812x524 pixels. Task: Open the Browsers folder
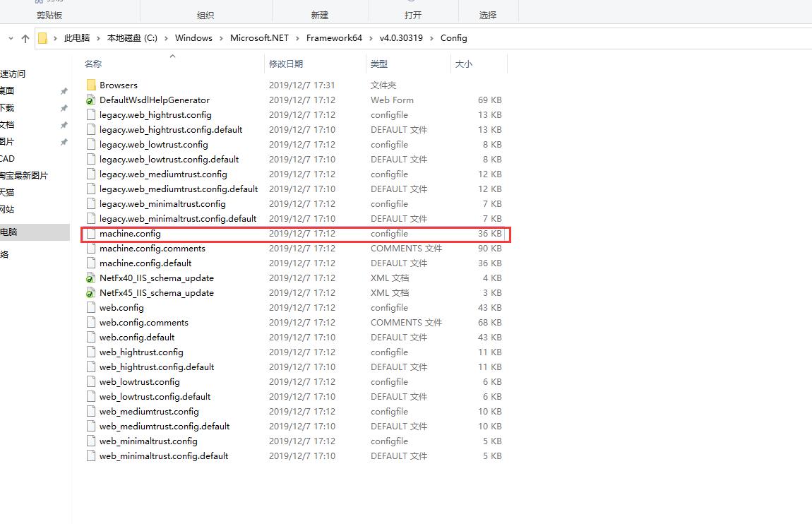point(117,85)
